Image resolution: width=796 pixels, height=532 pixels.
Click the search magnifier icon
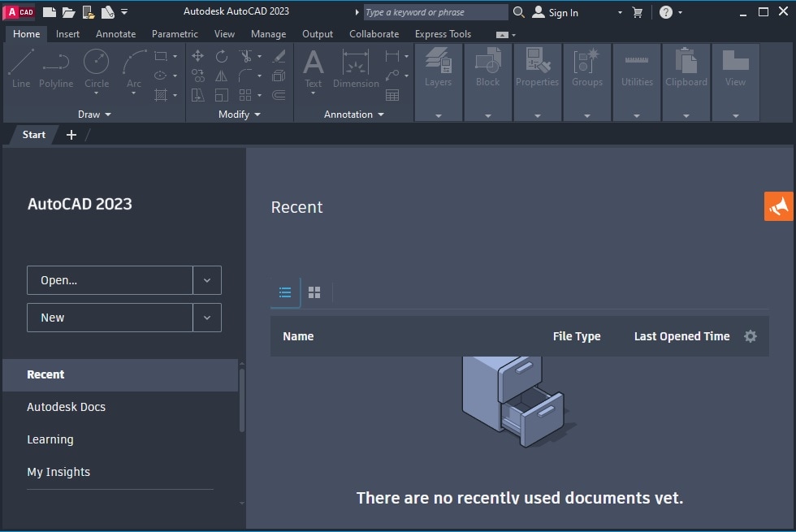pyautogui.click(x=518, y=12)
